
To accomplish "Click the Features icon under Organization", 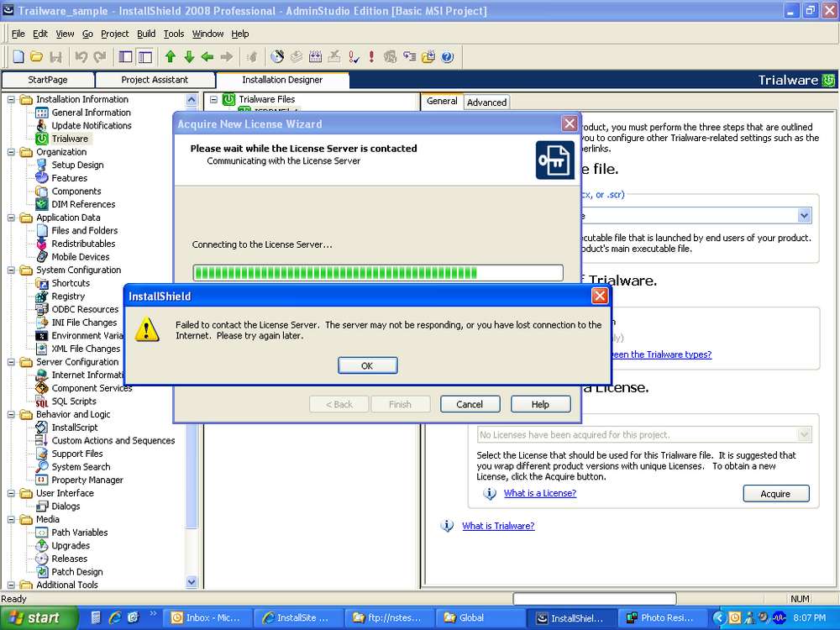I will [42, 178].
